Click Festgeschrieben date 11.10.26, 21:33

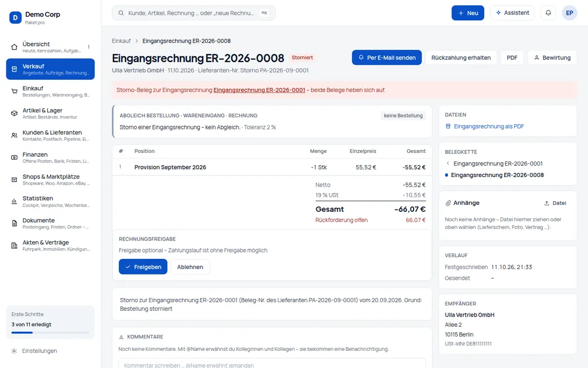[x=512, y=267]
